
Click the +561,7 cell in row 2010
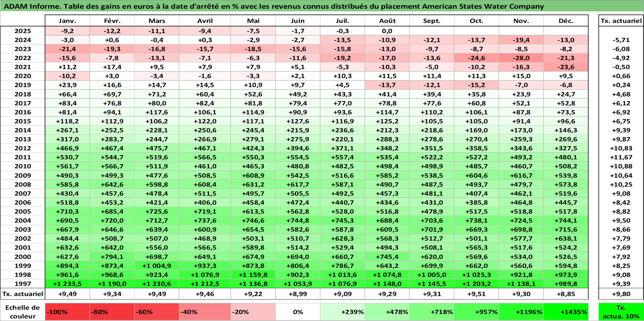click(x=67, y=166)
